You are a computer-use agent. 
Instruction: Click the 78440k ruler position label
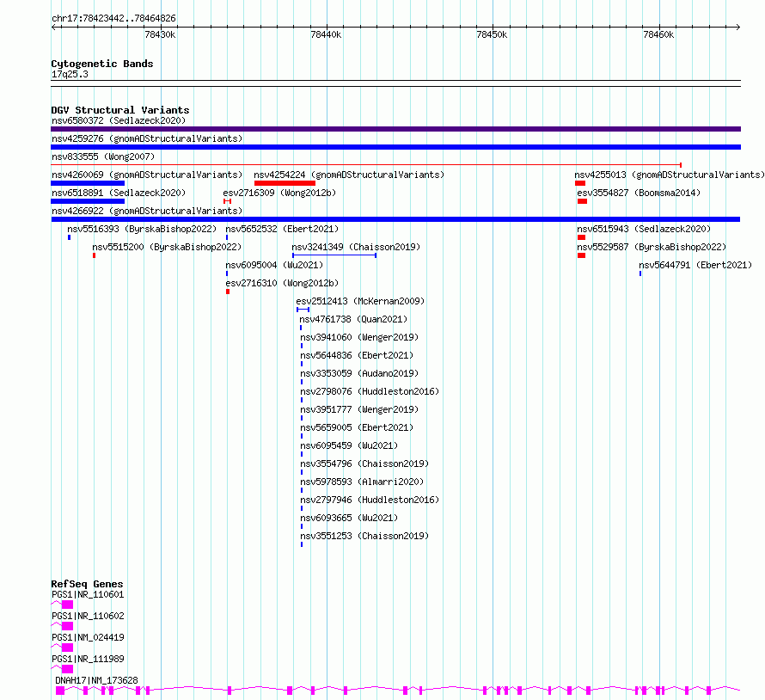(326, 34)
